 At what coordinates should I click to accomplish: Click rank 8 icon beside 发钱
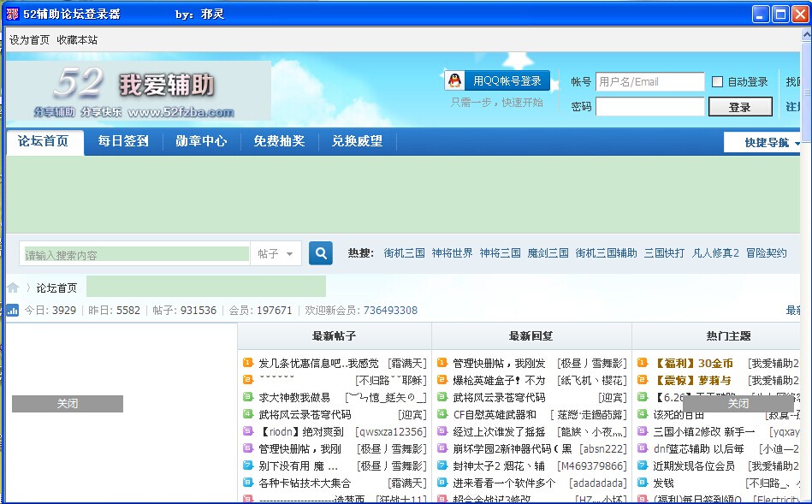pyautogui.click(x=643, y=483)
